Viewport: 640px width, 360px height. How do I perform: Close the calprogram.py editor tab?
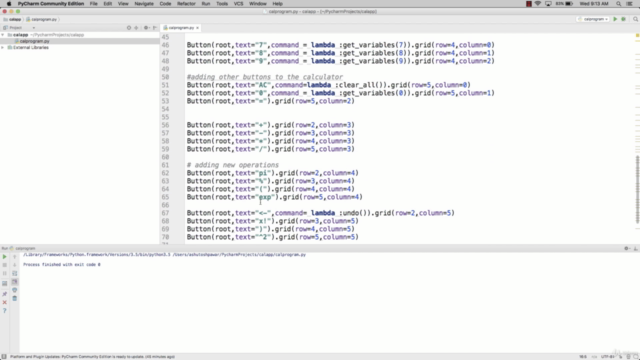(x=198, y=28)
